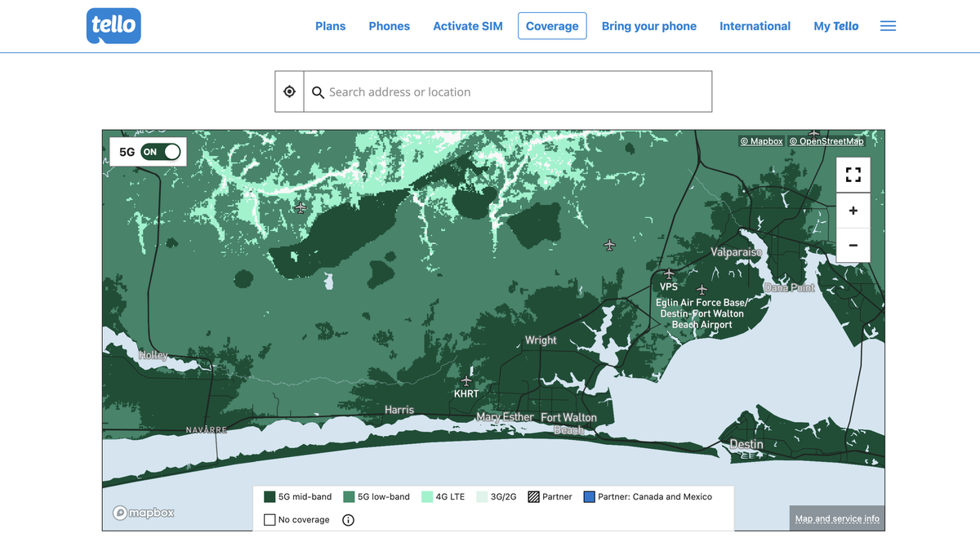Enter fullscreen map view

coord(853,175)
